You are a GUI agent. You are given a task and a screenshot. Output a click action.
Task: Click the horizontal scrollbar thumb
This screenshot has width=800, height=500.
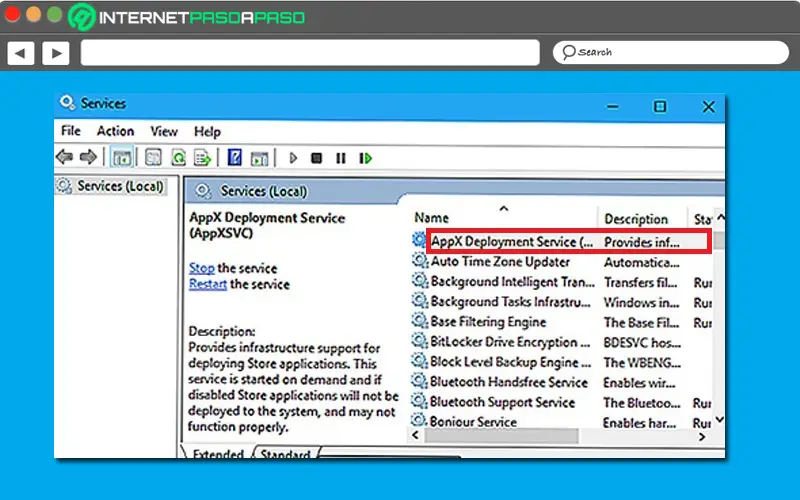(x=501, y=436)
